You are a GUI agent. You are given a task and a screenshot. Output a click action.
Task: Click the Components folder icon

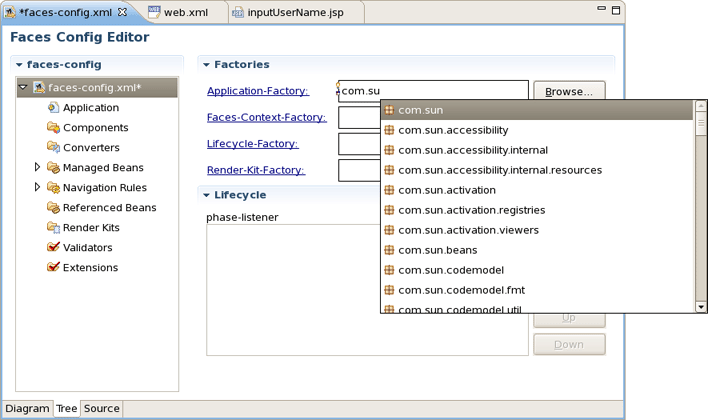53,128
